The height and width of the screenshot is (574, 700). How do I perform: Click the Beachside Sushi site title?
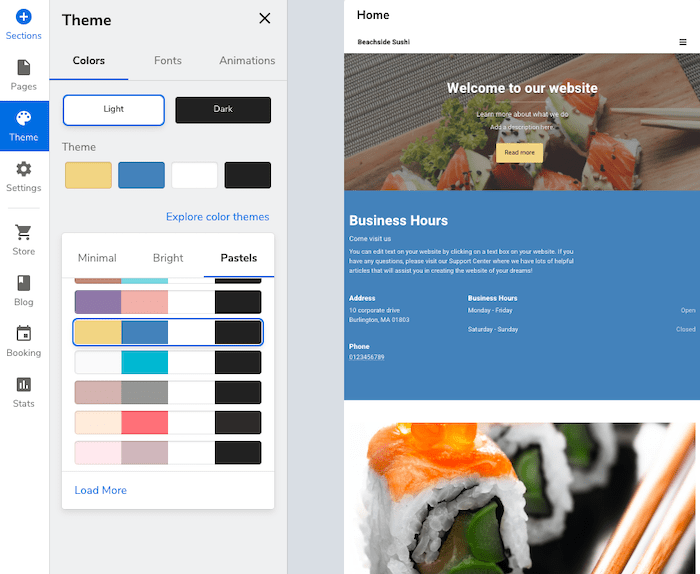[383, 42]
